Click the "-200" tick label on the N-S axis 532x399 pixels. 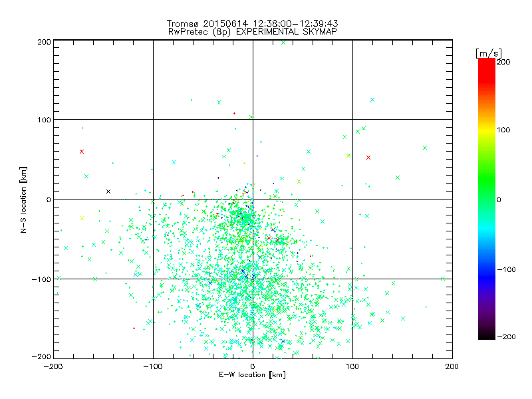tap(41, 356)
